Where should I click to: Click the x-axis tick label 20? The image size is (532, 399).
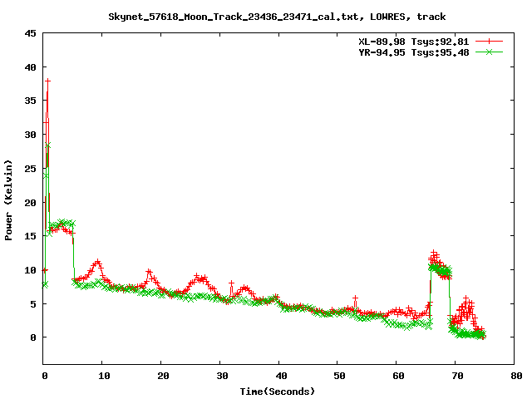point(163,376)
